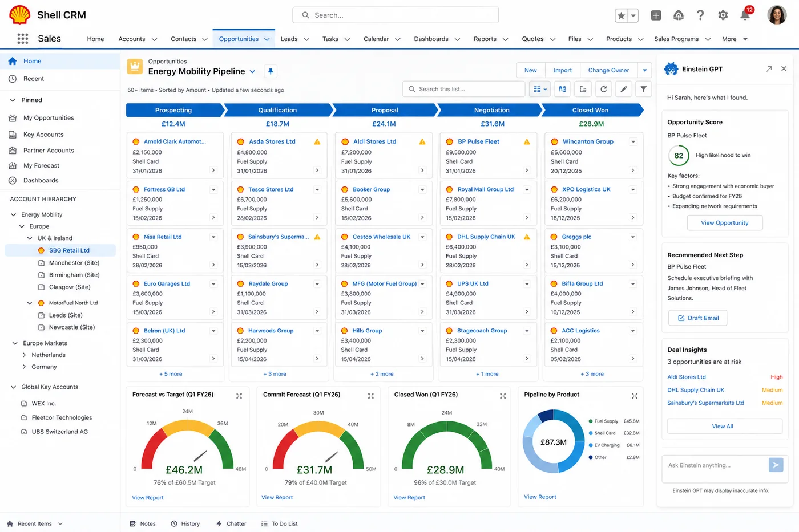Click the EV Charging legend dot
Image resolution: width=799 pixels, height=532 pixels.
point(591,445)
